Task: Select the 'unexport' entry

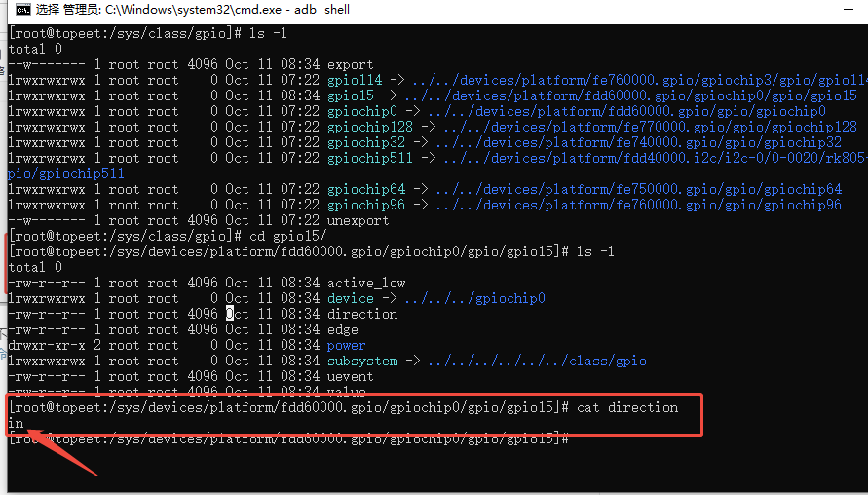Action: [x=358, y=220]
